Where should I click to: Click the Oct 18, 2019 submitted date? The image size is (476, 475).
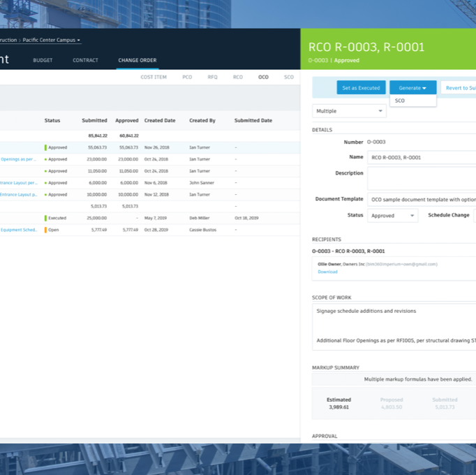(246, 218)
